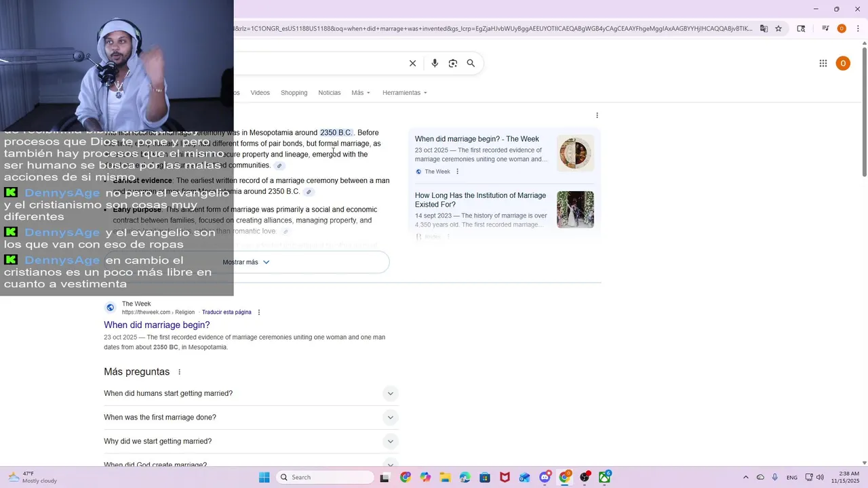
Task: Open Microsoft Store from taskbar
Action: 485,477
